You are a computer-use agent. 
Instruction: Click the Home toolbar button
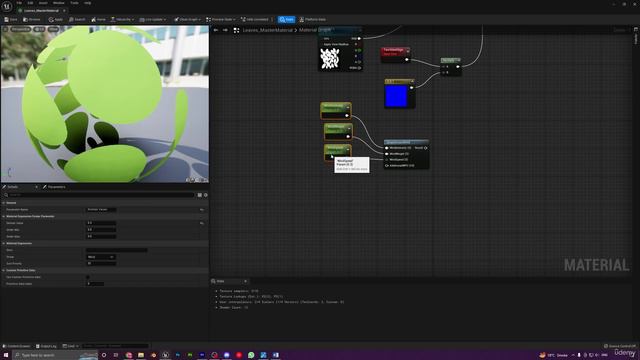click(98, 19)
